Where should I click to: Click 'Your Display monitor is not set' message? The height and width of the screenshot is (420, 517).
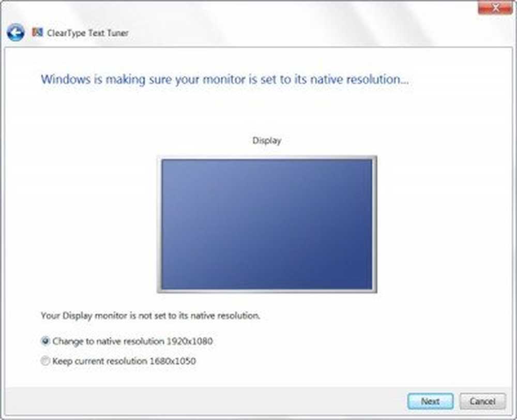pos(150,316)
